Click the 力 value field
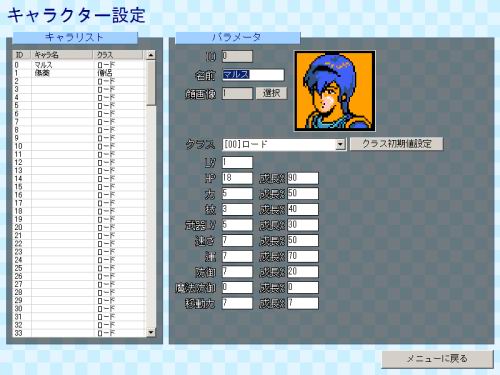The height and width of the screenshot is (375, 500). [237, 194]
